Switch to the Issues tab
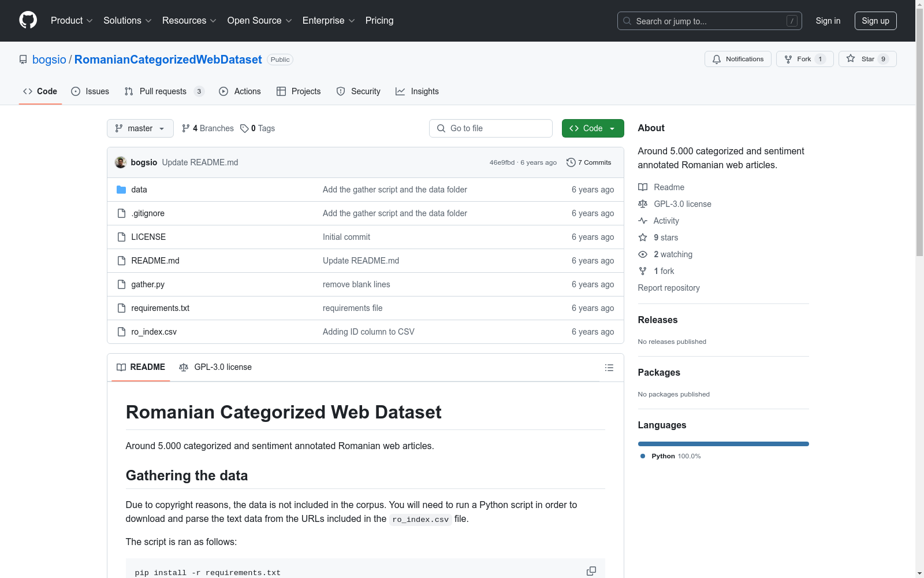This screenshot has width=924, height=578. (x=90, y=91)
